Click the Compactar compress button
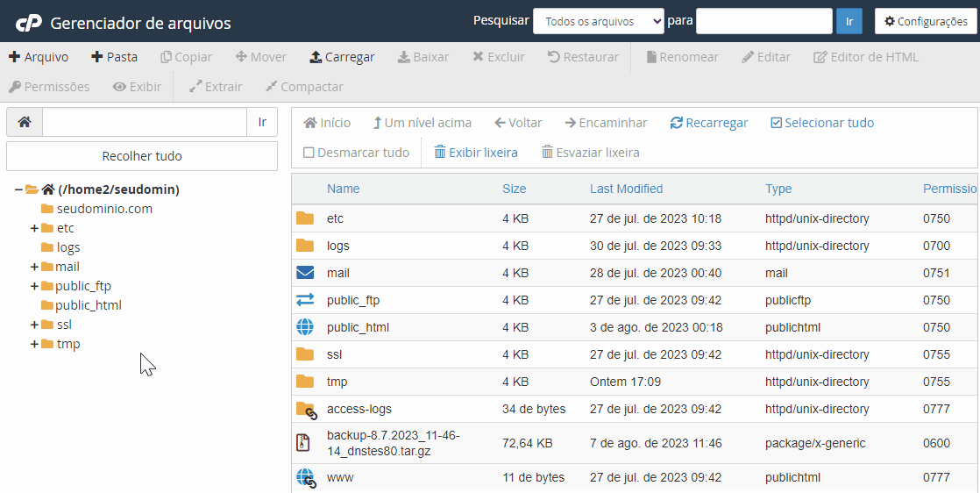 pos(304,87)
